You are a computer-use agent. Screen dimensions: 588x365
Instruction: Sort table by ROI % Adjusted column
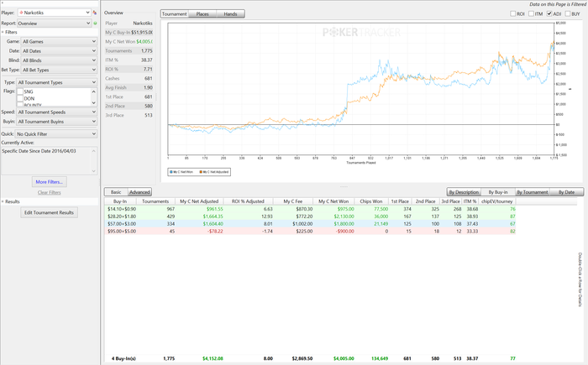(x=250, y=201)
